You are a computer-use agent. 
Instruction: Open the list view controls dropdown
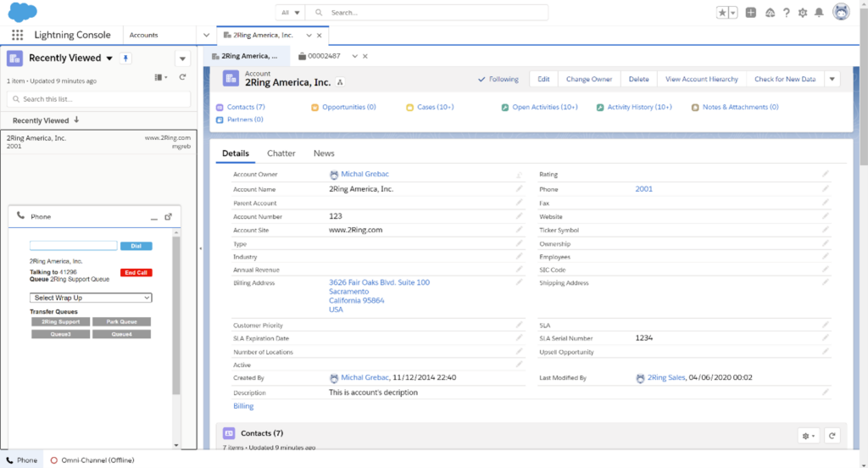[x=182, y=58]
